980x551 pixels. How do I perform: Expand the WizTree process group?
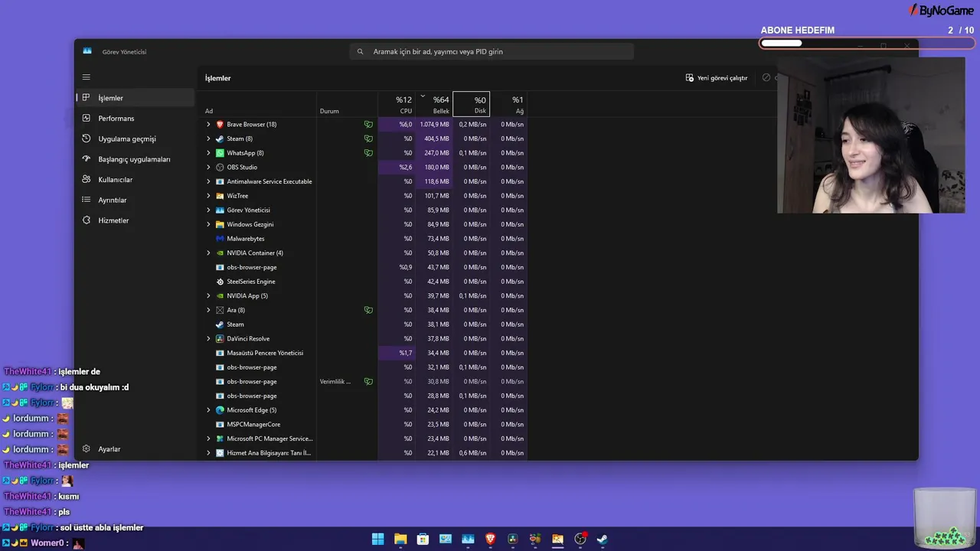(208, 196)
